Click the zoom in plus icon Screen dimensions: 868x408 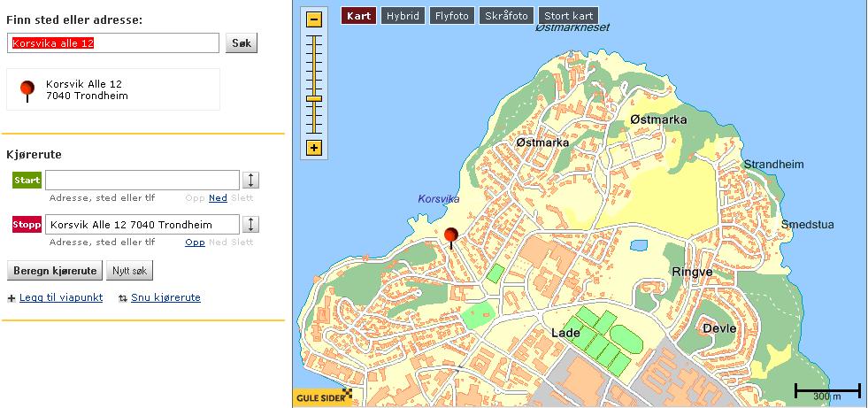pyautogui.click(x=313, y=148)
